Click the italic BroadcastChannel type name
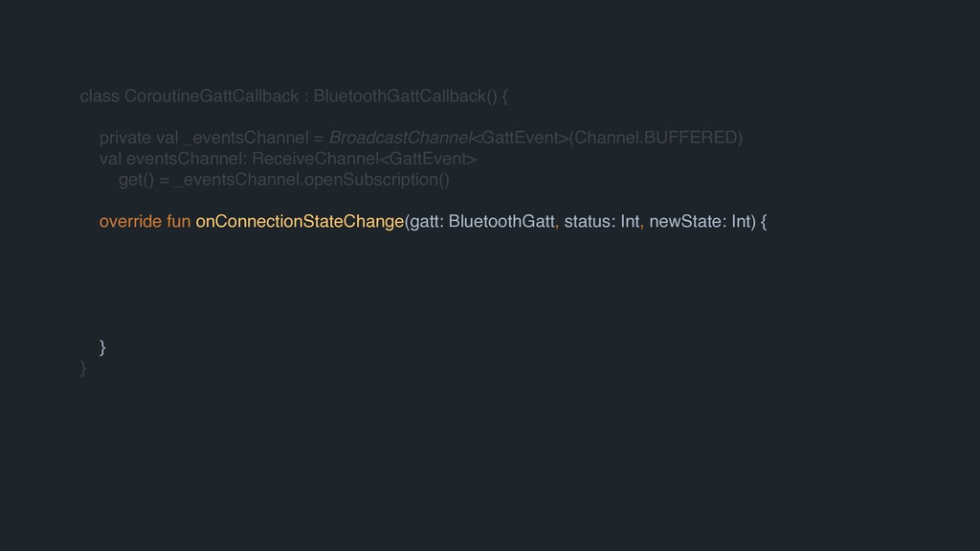Screen dimensions: 980x551 [x=401, y=137]
